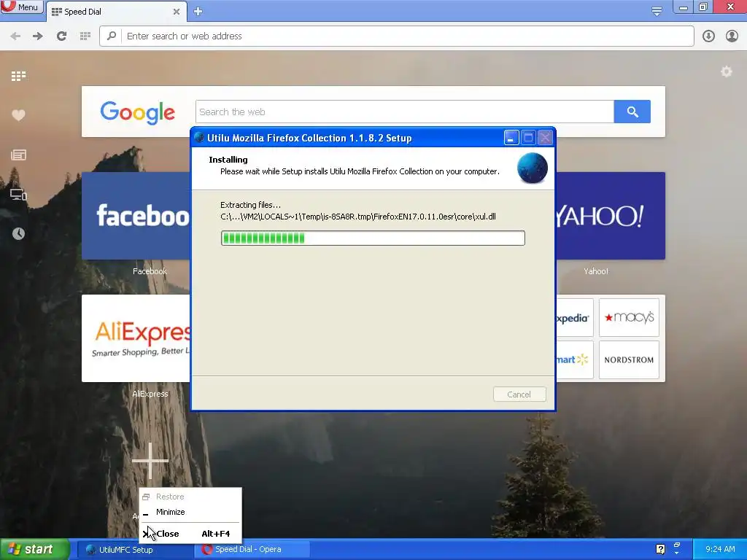
Task: Click the xul.dll file path text
Action: click(x=357, y=217)
